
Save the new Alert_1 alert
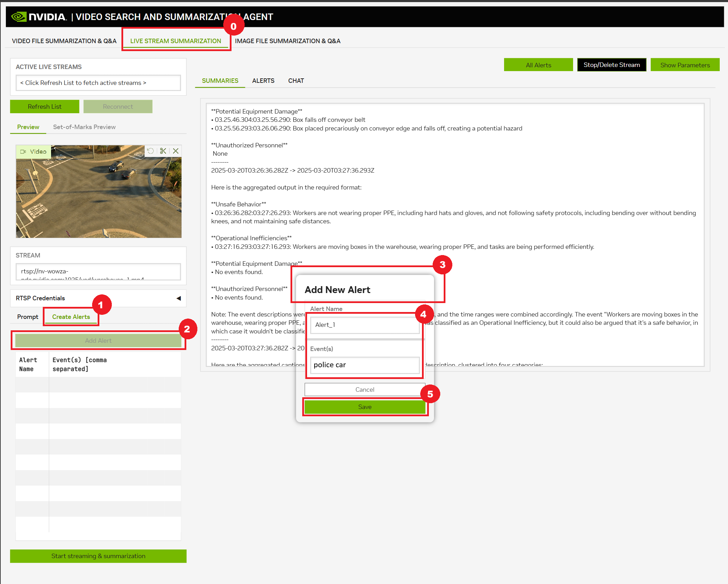tap(365, 407)
